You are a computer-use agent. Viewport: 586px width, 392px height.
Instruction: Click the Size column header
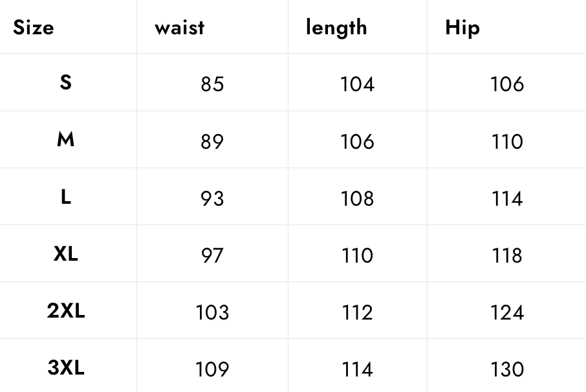(33, 27)
